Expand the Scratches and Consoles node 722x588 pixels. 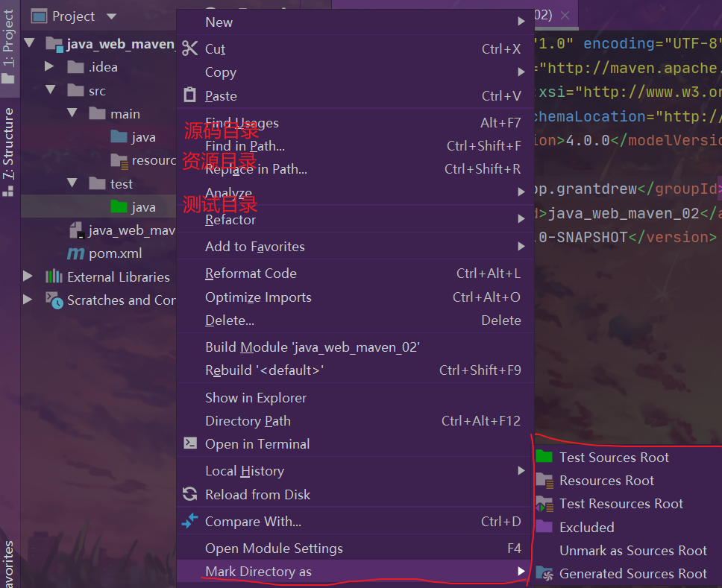tap(28, 299)
